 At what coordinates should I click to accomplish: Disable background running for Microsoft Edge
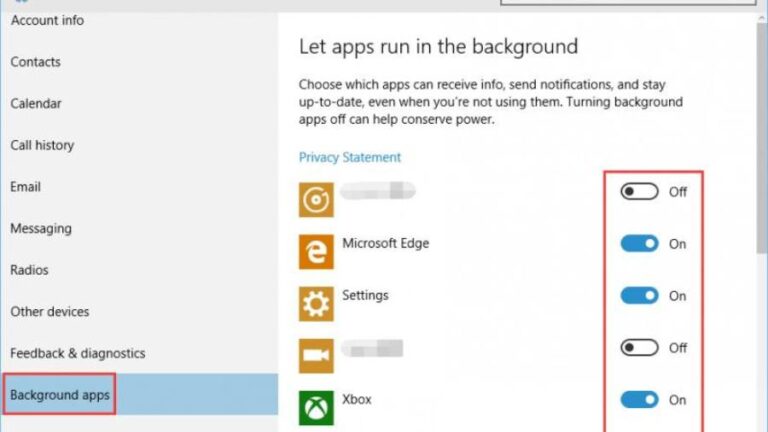click(639, 243)
